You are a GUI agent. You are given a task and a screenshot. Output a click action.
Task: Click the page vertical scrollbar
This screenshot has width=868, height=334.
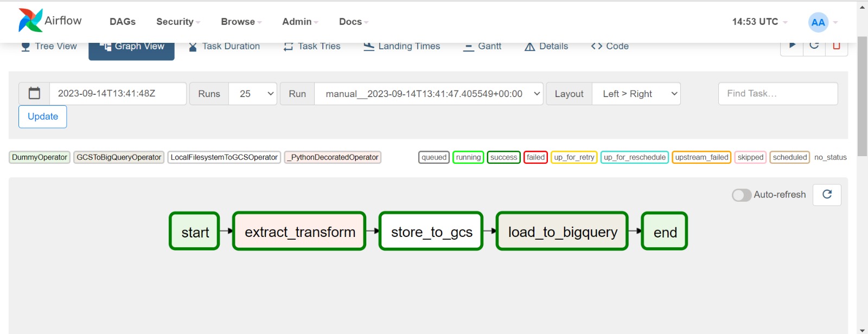click(x=863, y=96)
